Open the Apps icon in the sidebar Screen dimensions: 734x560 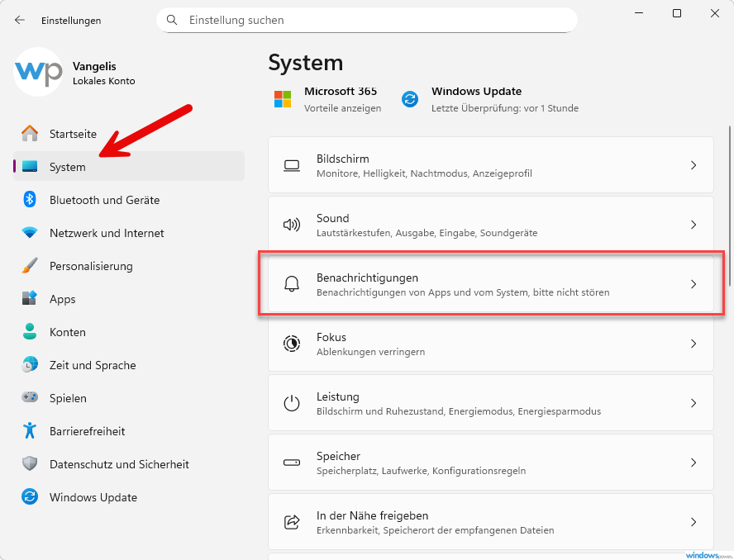(30, 299)
